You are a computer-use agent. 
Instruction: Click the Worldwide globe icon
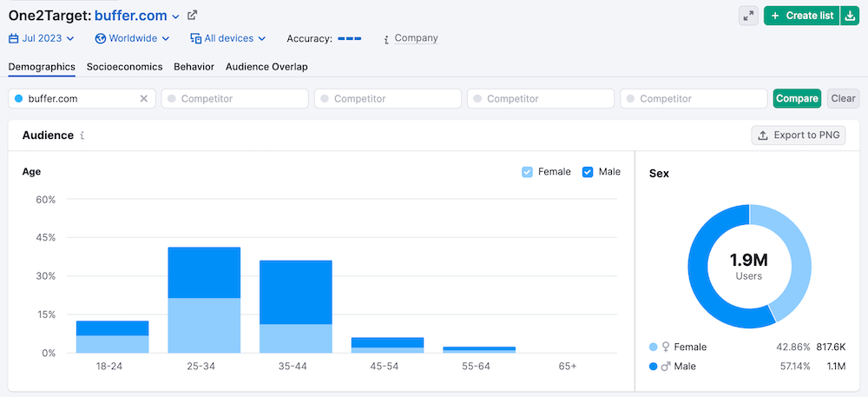pos(100,38)
